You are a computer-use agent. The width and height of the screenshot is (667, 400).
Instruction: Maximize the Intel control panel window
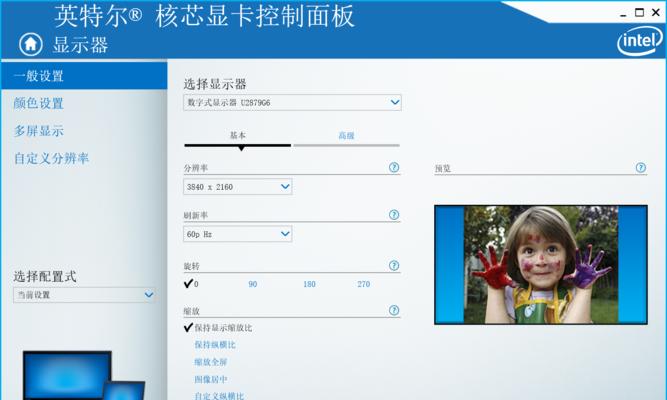[x=639, y=13]
